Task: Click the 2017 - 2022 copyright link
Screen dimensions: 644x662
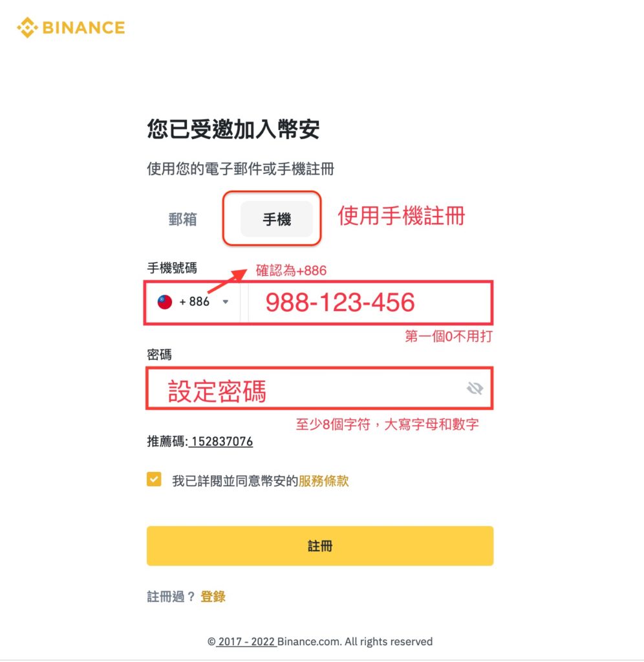Action: click(246, 642)
